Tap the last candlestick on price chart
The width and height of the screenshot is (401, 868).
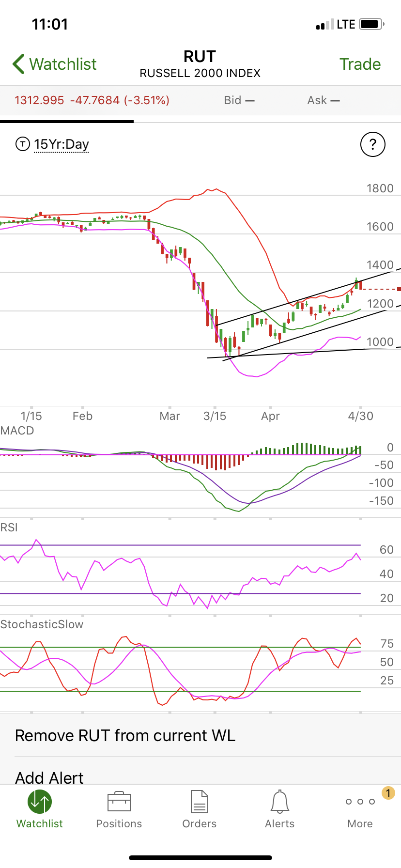coord(361,285)
